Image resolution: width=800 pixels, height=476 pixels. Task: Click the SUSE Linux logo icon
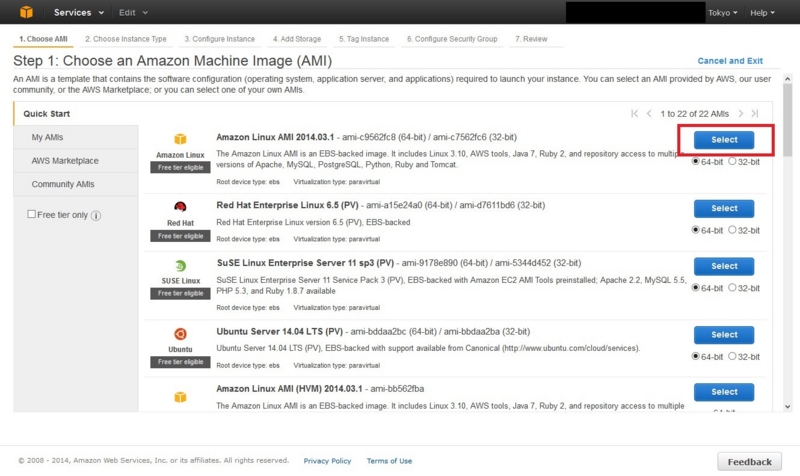point(180,265)
